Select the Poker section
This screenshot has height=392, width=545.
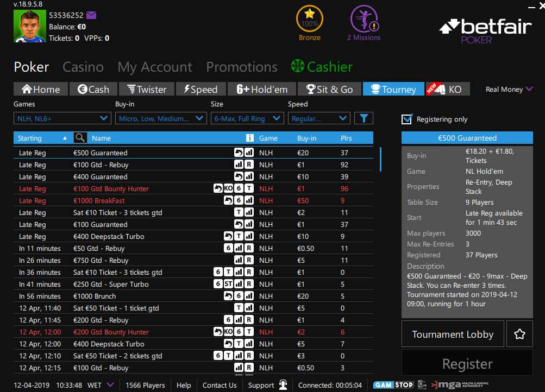[32, 67]
